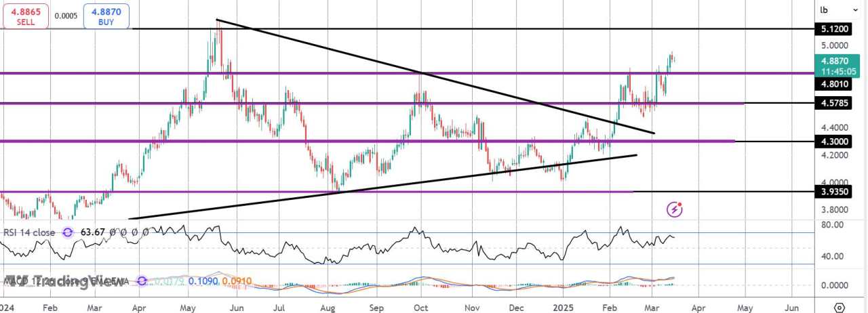Click the 0.0000 MACD scale label
The image size is (868, 313).
[x=834, y=285]
